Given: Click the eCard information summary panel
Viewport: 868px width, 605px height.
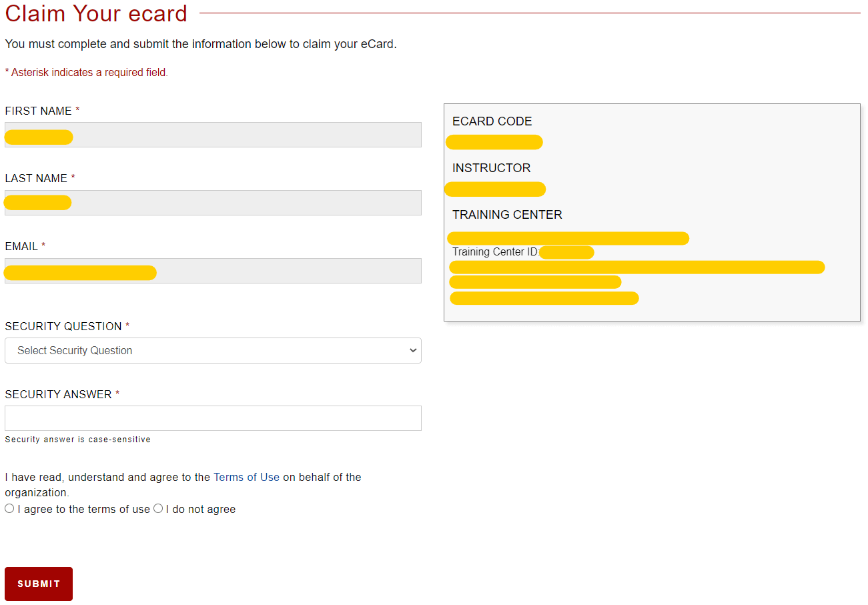Looking at the screenshot, I should click(652, 212).
